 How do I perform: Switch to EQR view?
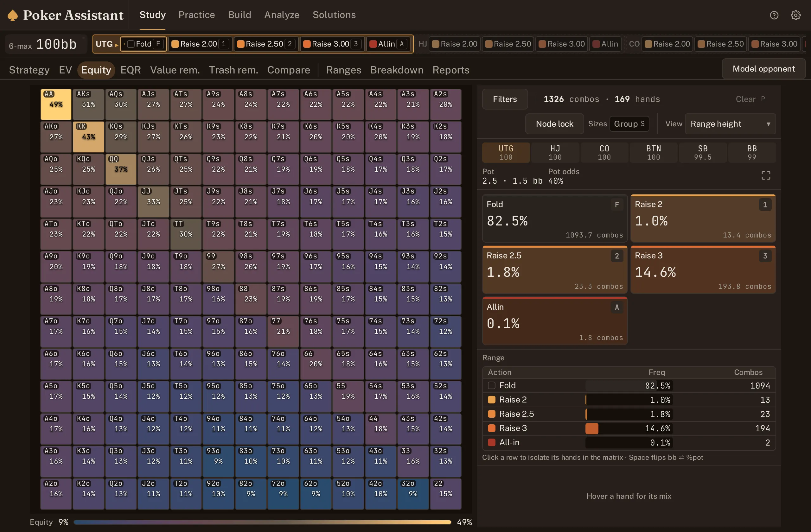pyautogui.click(x=131, y=70)
